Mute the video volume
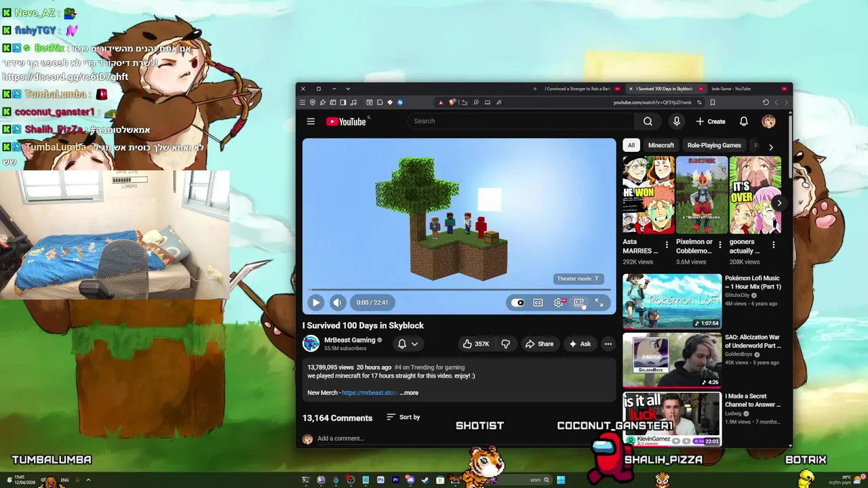Viewport: 868px width, 488px height. point(337,302)
